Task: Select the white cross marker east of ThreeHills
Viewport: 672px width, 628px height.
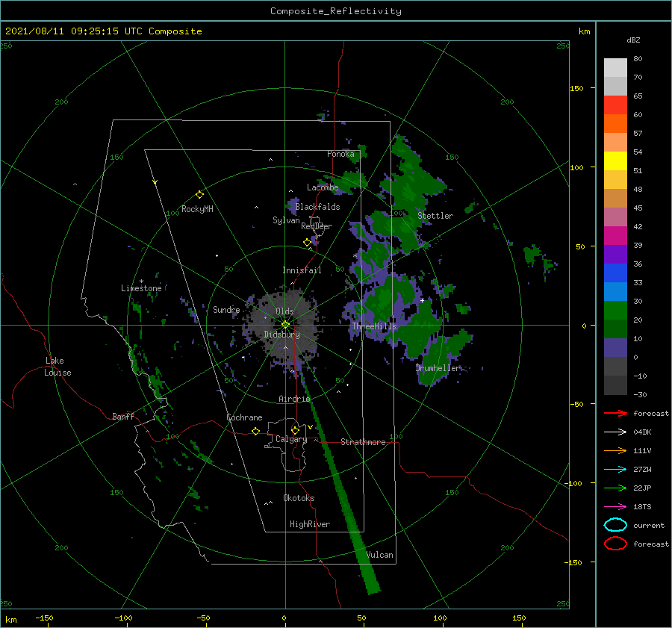Action: [x=422, y=300]
